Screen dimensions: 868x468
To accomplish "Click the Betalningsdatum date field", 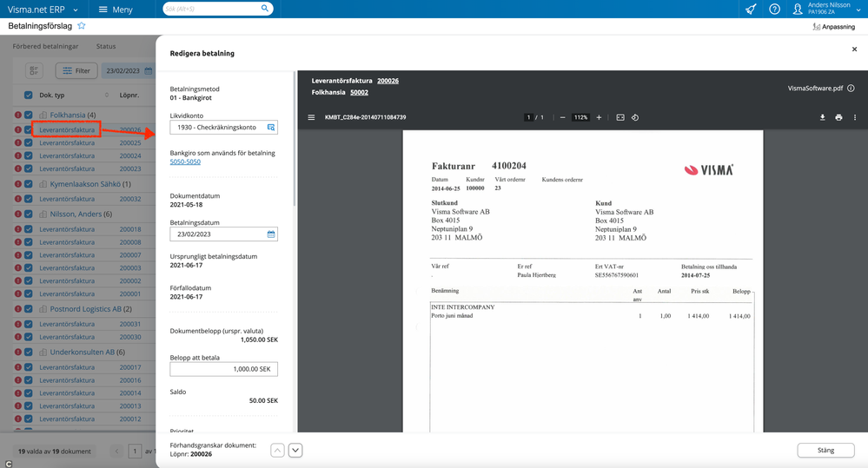I will (223, 234).
